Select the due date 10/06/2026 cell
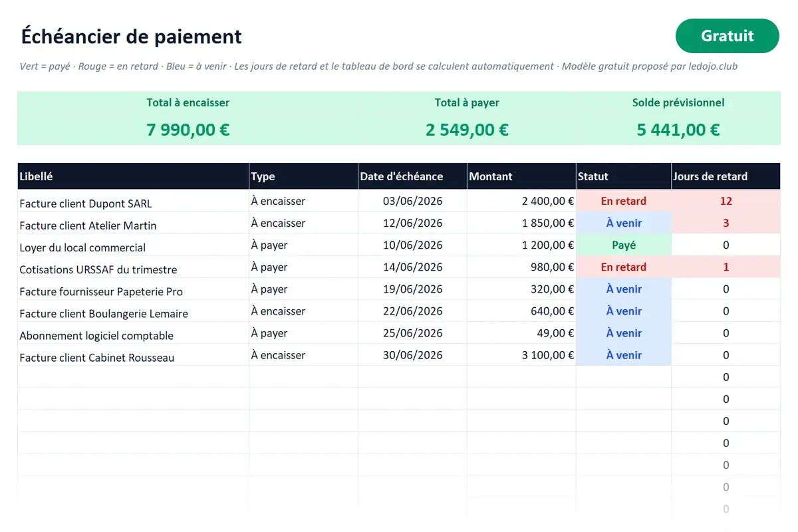This screenshot has width=798, height=532. pos(412,245)
